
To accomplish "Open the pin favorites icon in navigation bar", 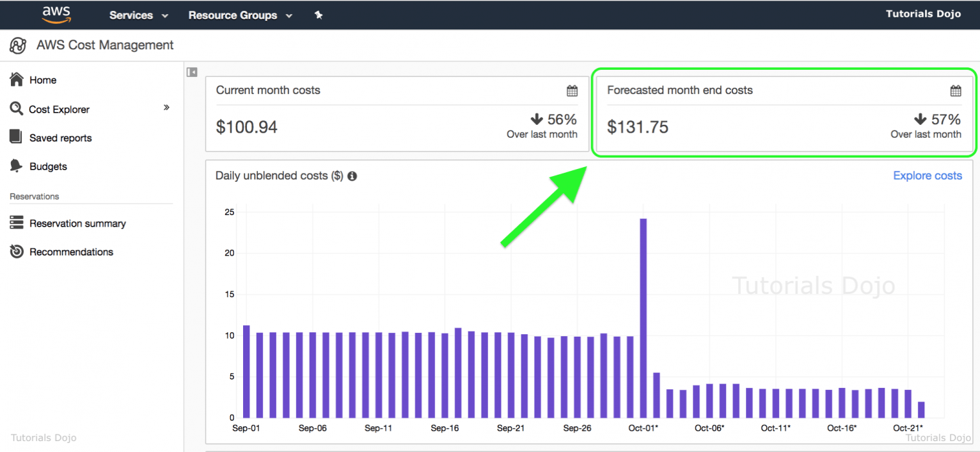I will click(319, 14).
